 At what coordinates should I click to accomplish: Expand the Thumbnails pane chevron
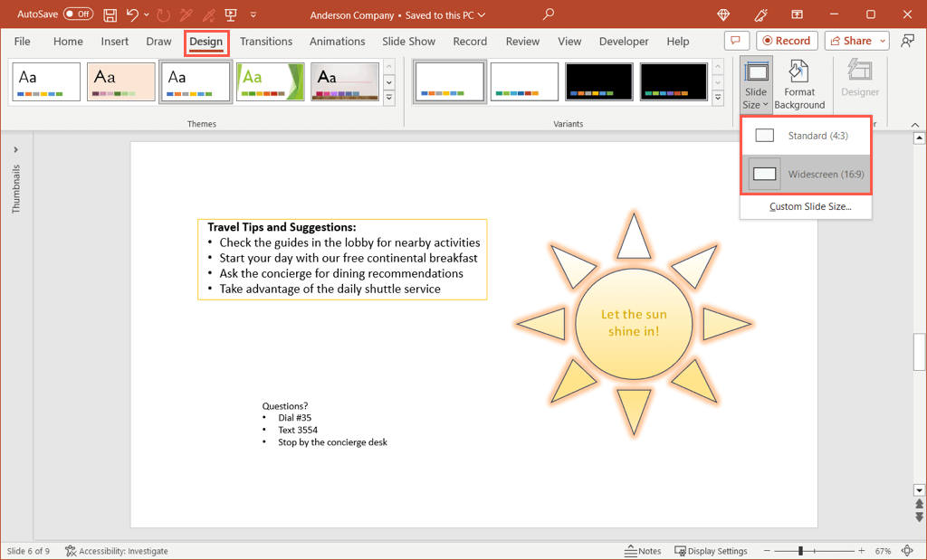[x=15, y=150]
